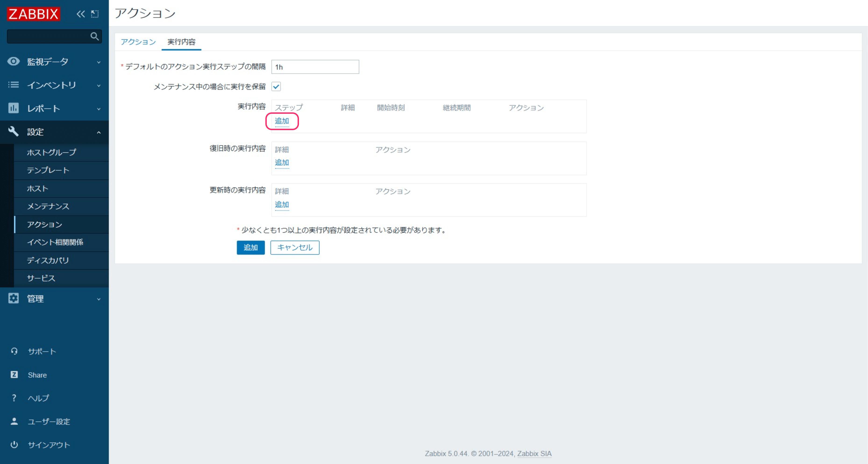This screenshot has height=464, width=868.
Task: Click the Zabbix logo
Action: coord(33,14)
